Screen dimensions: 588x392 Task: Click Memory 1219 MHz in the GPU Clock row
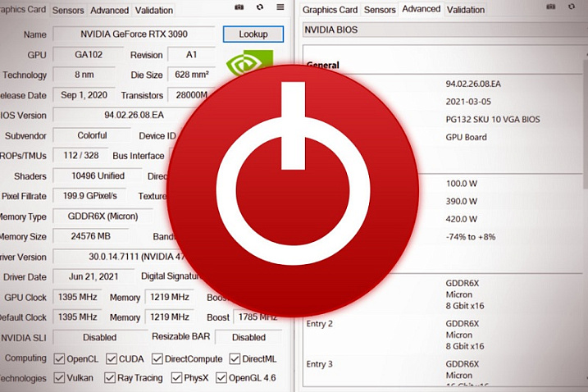(x=170, y=297)
